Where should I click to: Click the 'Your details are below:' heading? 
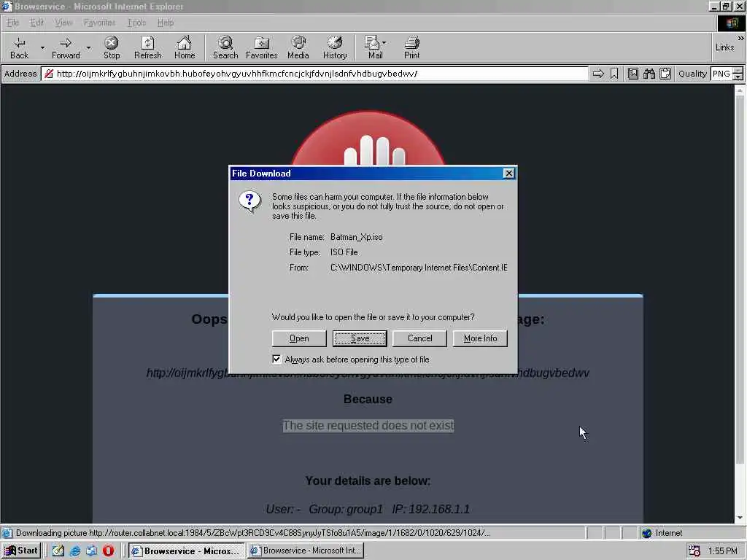click(368, 481)
